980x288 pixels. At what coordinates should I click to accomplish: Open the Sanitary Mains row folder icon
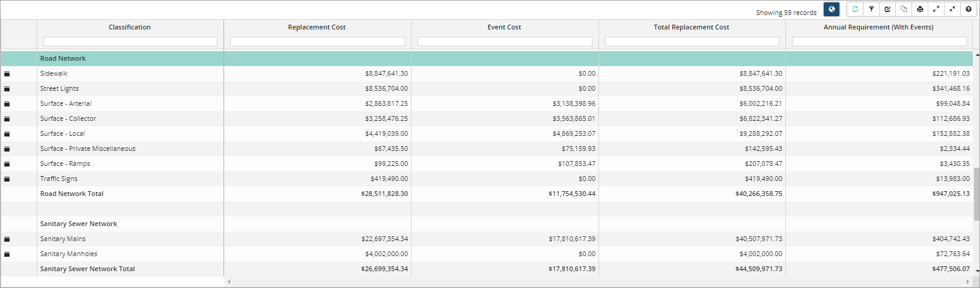7,239
